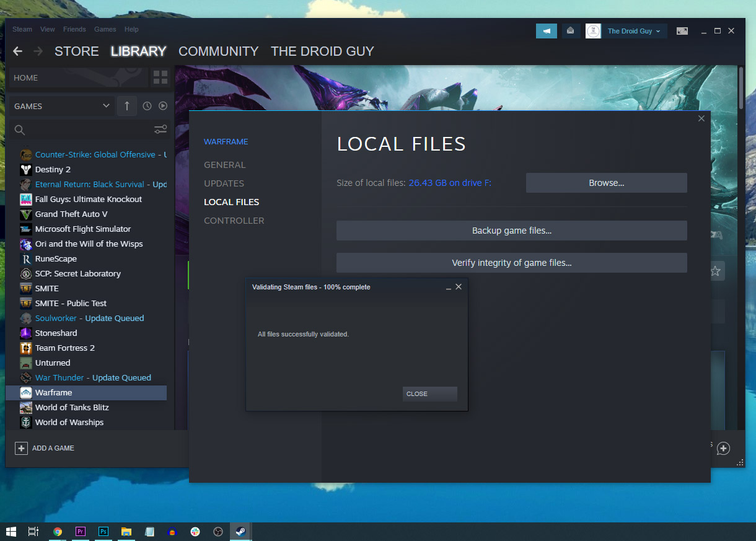
Task: Open the Help menu
Action: [131, 29]
